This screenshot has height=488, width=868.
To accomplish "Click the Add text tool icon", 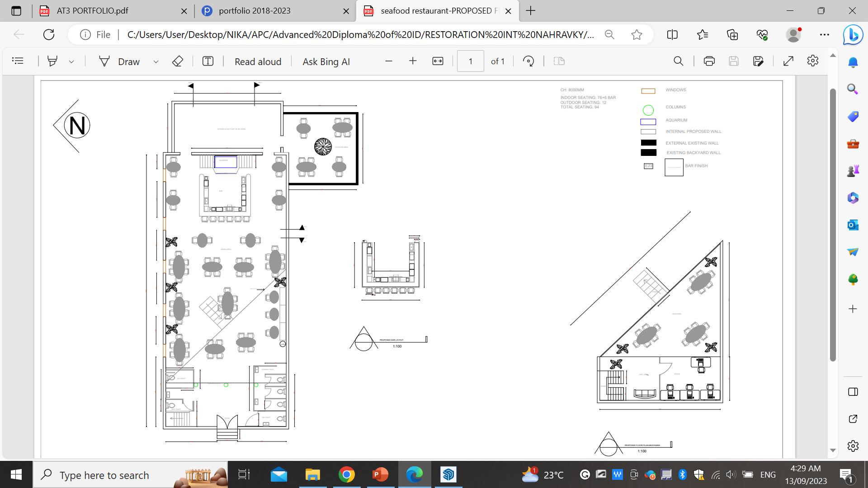I will (x=208, y=61).
